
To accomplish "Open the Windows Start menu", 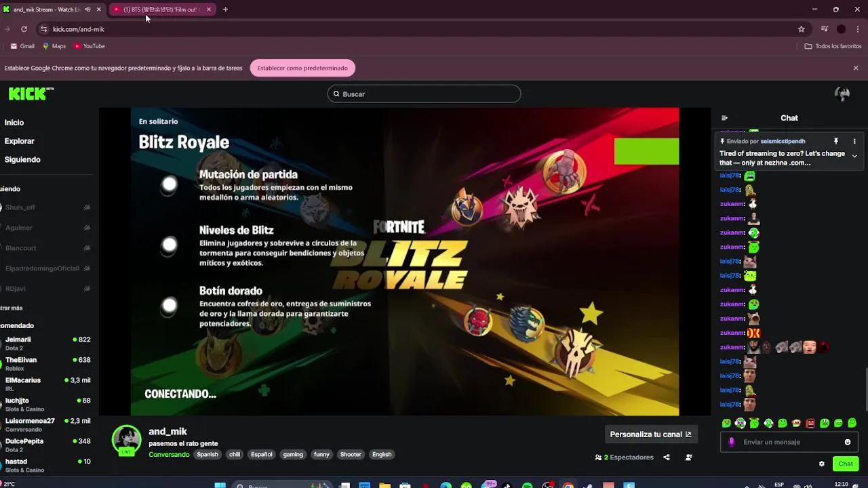I will point(220,485).
